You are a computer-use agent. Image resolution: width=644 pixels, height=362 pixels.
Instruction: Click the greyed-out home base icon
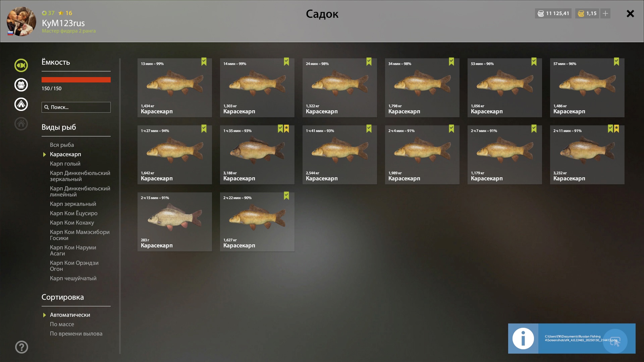tap(21, 124)
